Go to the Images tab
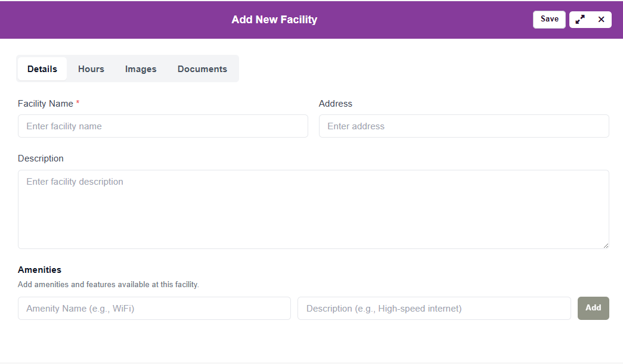 click(x=141, y=69)
